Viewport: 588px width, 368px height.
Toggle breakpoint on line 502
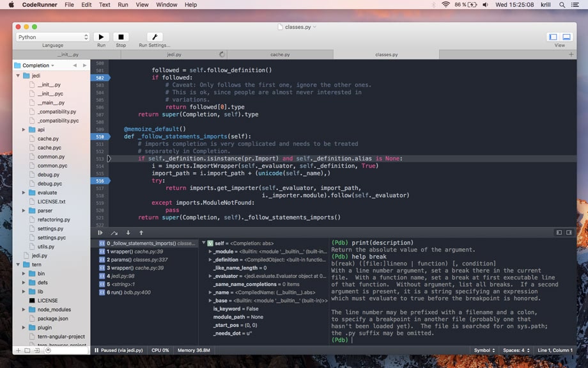[100, 77]
